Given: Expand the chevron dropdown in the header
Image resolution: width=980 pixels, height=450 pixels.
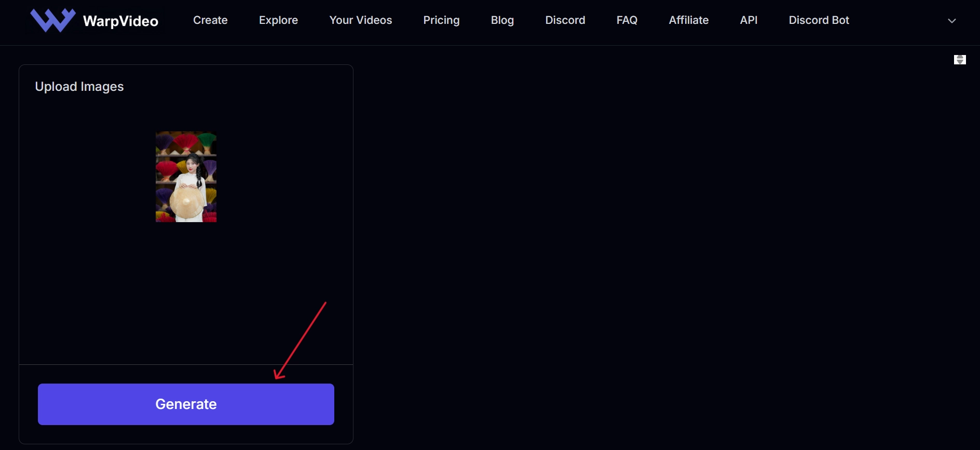Looking at the screenshot, I should pos(951,21).
